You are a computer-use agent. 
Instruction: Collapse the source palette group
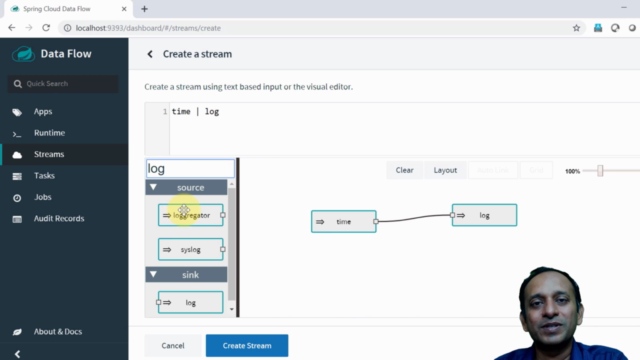point(153,187)
